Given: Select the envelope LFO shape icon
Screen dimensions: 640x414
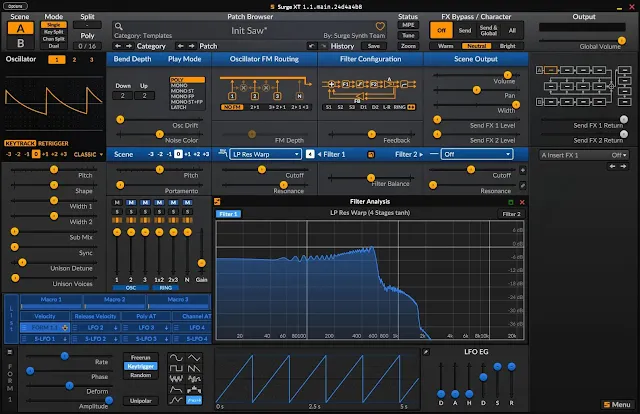Looking at the screenshot, I should click(176, 390).
